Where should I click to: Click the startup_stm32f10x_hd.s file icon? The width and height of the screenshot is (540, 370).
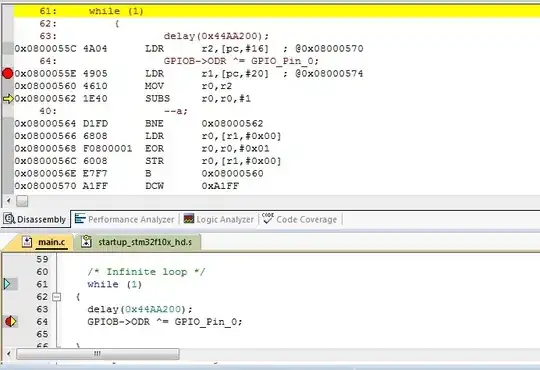click(86, 241)
